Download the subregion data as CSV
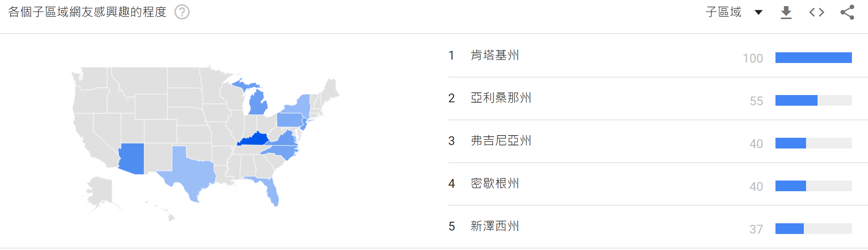868x250 pixels. click(x=786, y=12)
